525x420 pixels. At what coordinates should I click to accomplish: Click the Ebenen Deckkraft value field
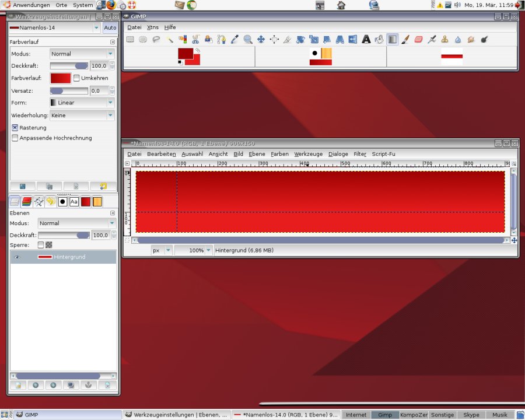pos(100,235)
